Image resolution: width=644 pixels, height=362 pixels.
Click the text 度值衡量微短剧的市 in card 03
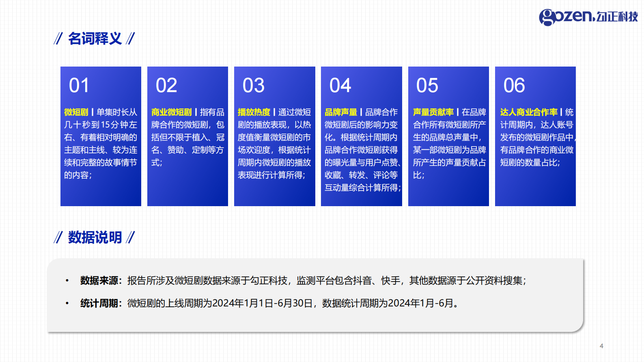tap(274, 137)
